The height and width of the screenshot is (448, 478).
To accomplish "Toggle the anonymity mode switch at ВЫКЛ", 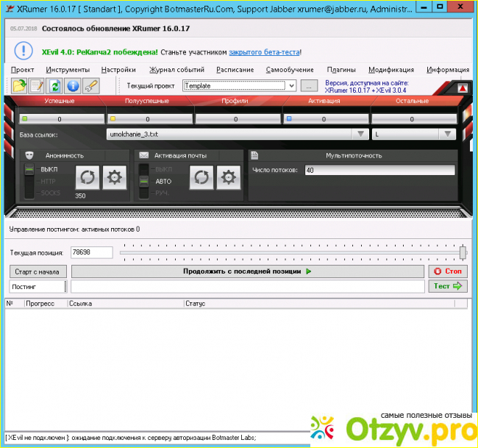I will tap(29, 170).
